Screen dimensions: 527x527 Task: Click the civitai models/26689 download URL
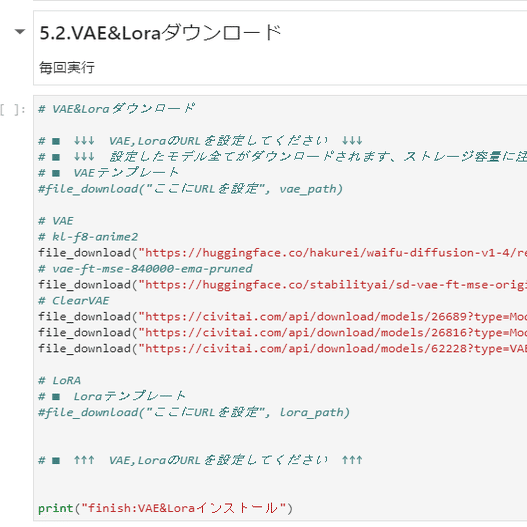[x=332, y=317]
